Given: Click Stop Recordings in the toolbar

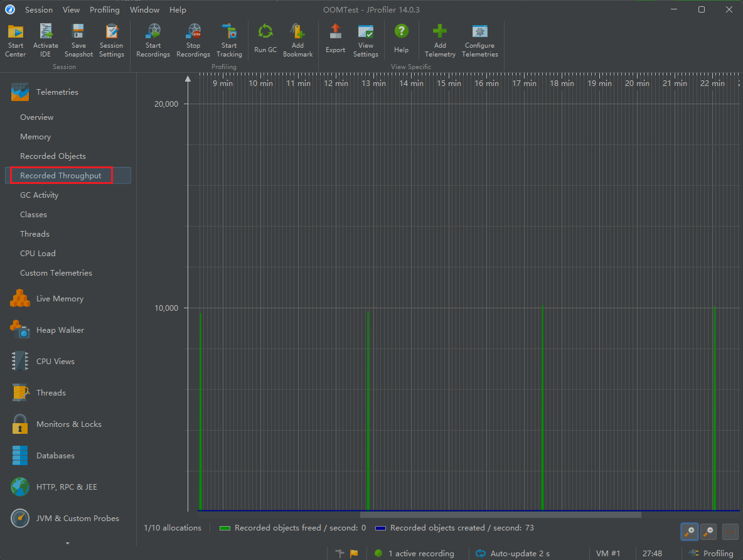Looking at the screenshot, I should coord(193,41).
